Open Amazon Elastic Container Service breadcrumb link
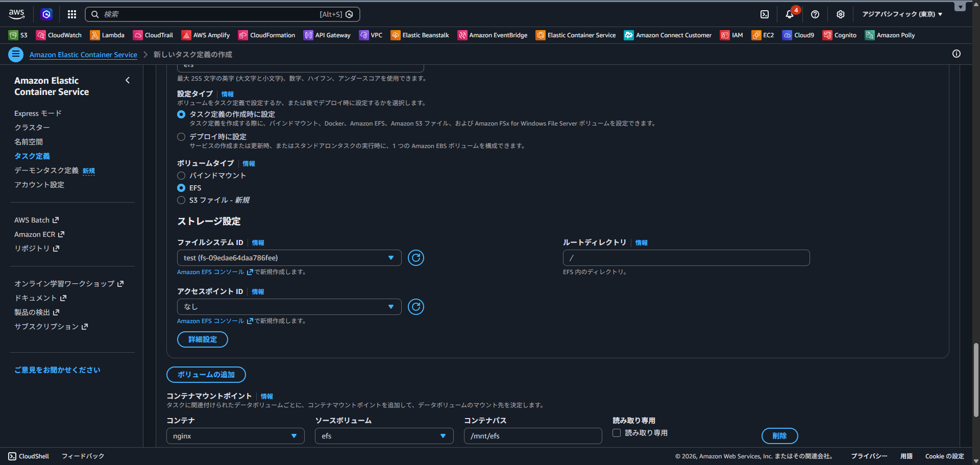980x465 pixels. point(83,55)
